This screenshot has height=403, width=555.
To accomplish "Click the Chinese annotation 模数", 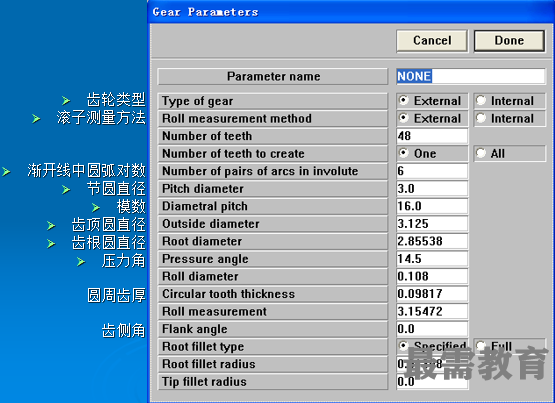I will (x=131, y=207).
